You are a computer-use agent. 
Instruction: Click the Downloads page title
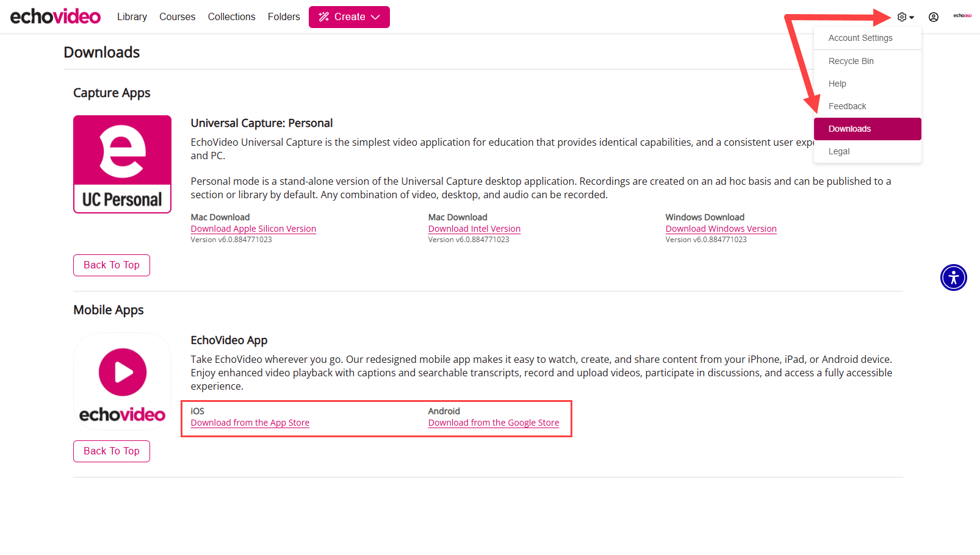[x=102, y=52]
